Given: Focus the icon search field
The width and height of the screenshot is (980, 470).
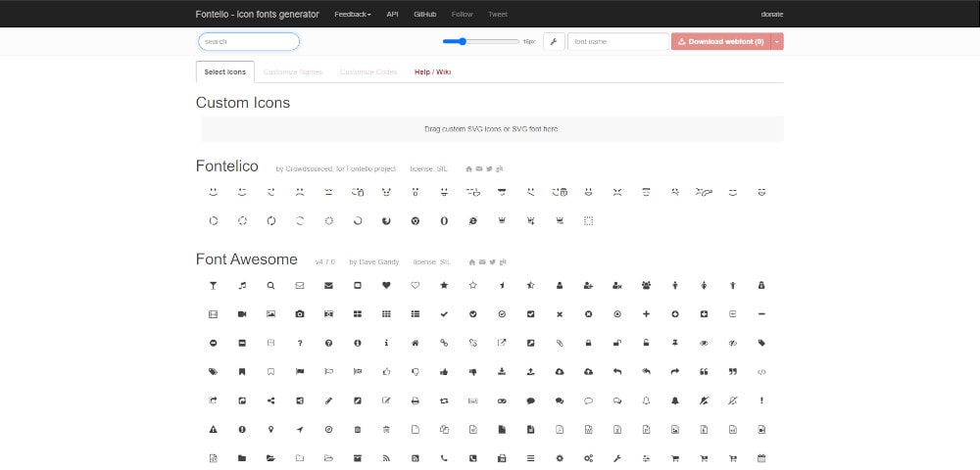Looking at the screenshot, I should (249, 42).
